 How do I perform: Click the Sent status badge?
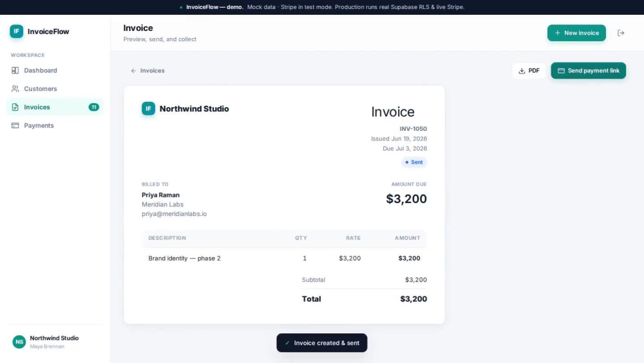414,162
